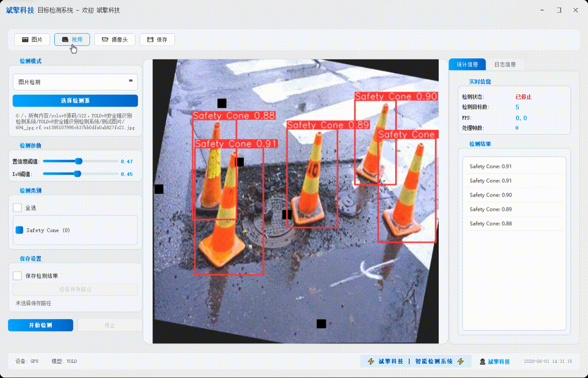588x378 pixels.
Task: Open the 日志信息 log tab
Action: (x=505, y=64)
